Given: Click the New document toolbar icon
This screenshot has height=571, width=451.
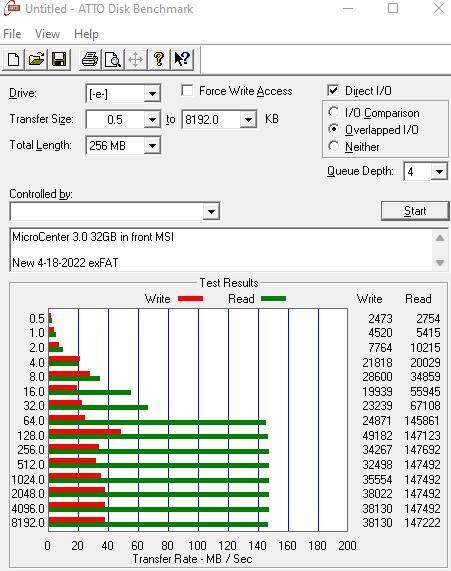Looking at the screenshot, I should [x=13, y=59].
